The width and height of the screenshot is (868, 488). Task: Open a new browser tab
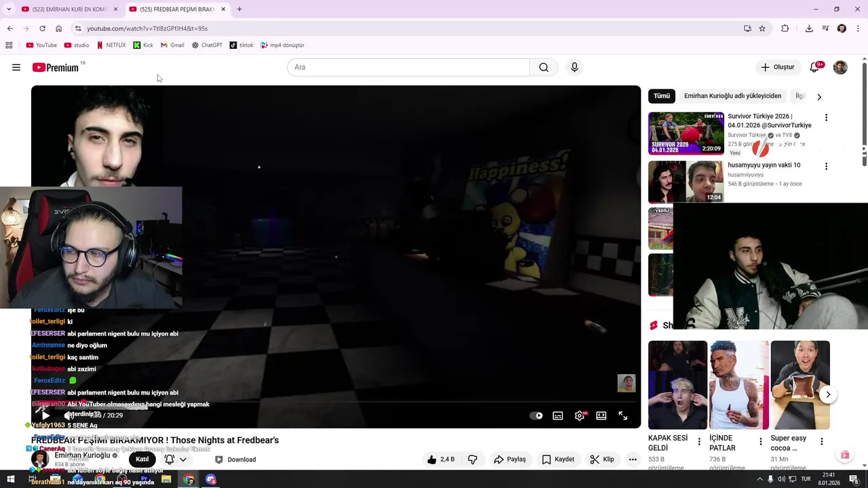[239, 9]
